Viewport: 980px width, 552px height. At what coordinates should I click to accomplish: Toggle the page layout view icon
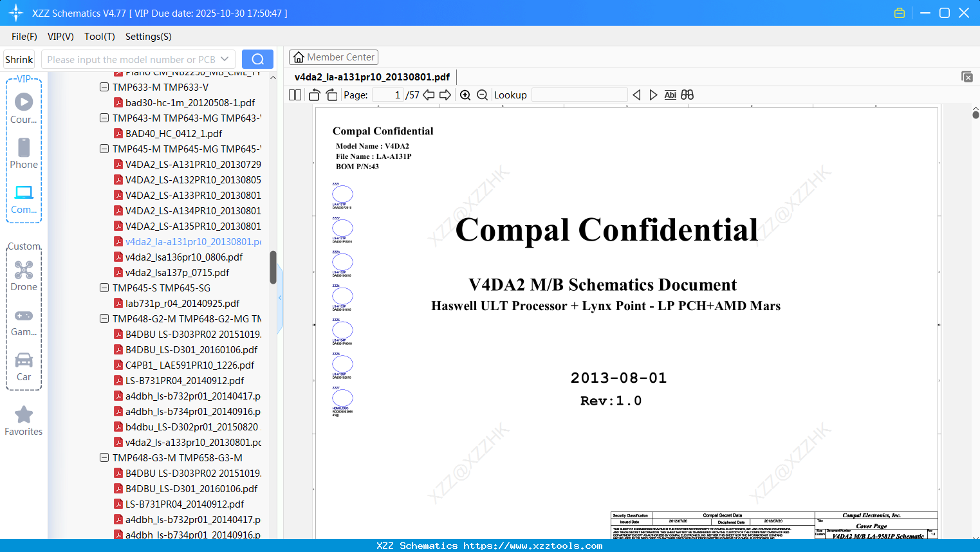click(295, 95)
